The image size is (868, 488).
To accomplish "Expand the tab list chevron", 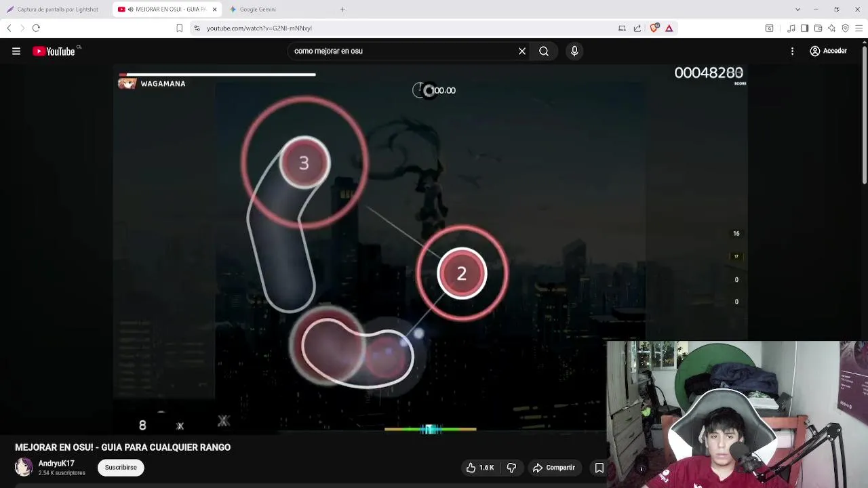I will (x=798, y=9).
